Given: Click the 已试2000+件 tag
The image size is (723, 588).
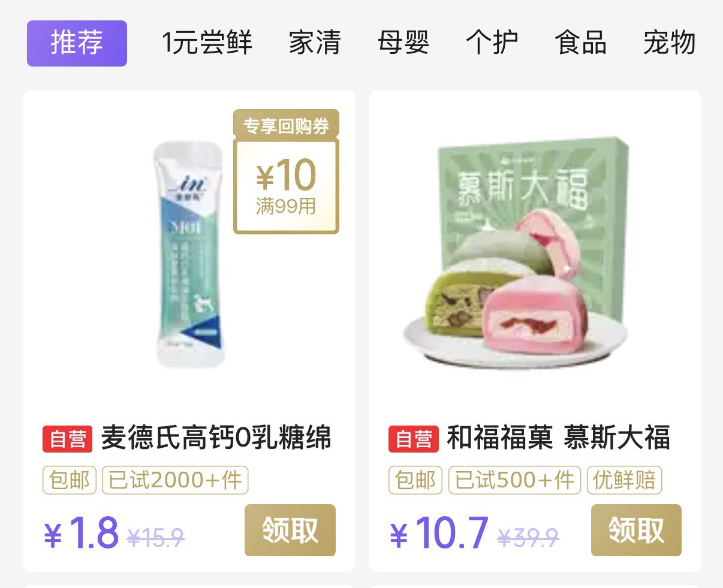Looking at the screenshot, I should click(x=175, y=480).
